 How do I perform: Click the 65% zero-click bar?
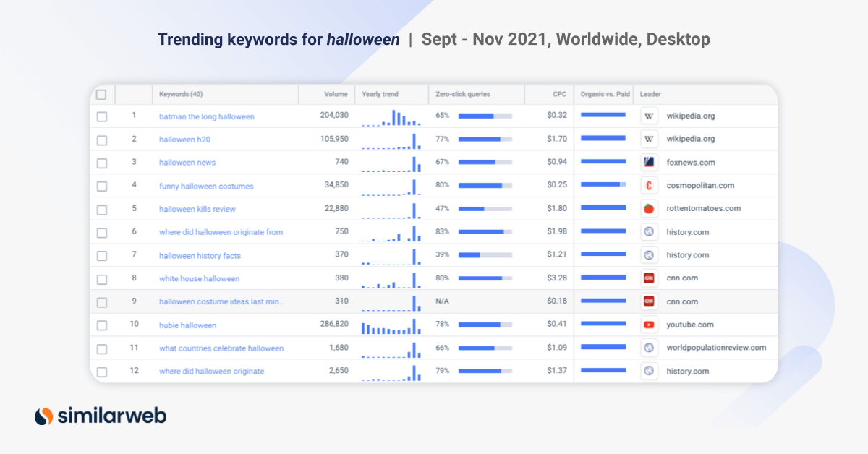(x=485, y=116)
